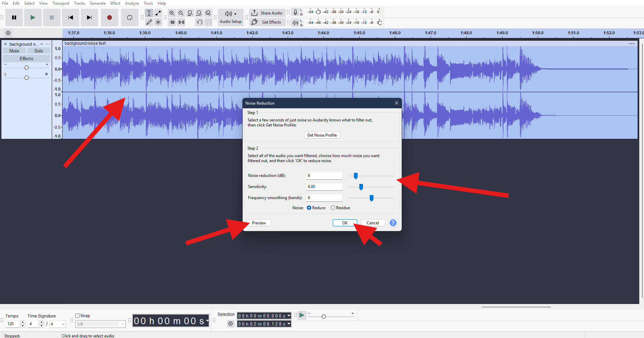Enable the Loop playback button

pyautogui.click(x=129, y=17)
